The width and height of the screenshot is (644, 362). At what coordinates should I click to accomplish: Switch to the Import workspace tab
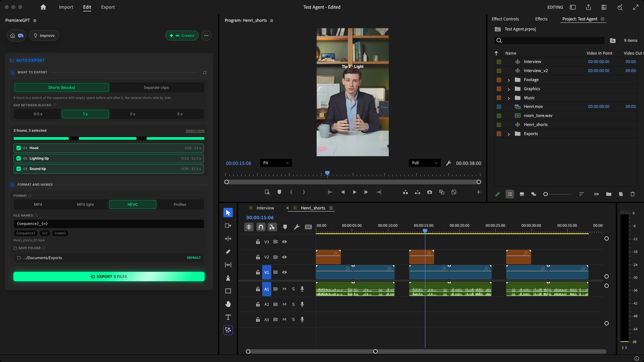point(66,7)
